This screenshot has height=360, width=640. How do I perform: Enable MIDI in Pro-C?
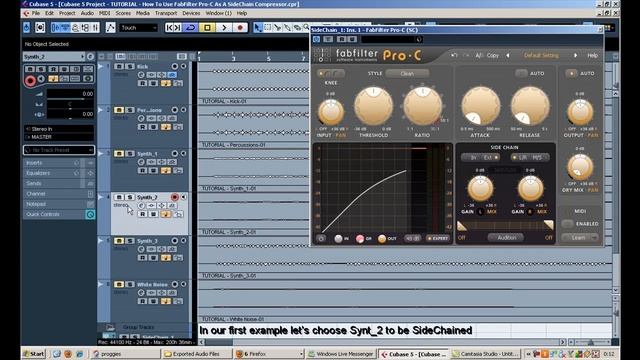click(567, 224)
